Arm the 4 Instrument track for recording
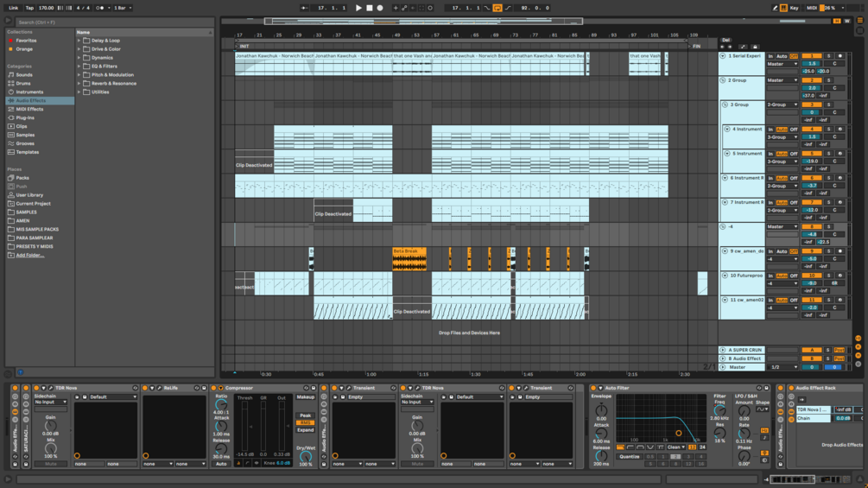 (x=839, y=129)
